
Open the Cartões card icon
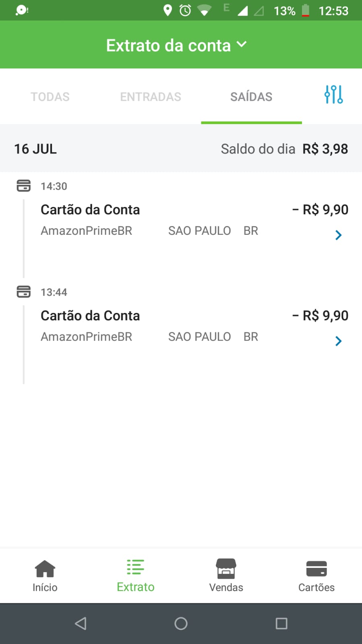(316, 568)
